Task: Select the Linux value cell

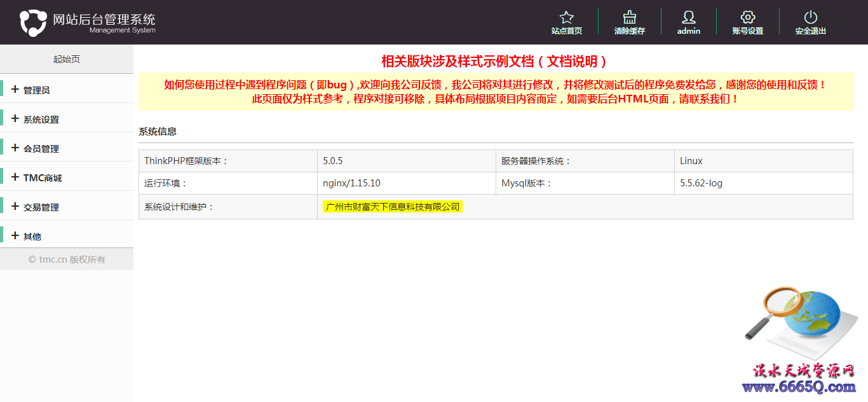Action: (x=764, y=161)
